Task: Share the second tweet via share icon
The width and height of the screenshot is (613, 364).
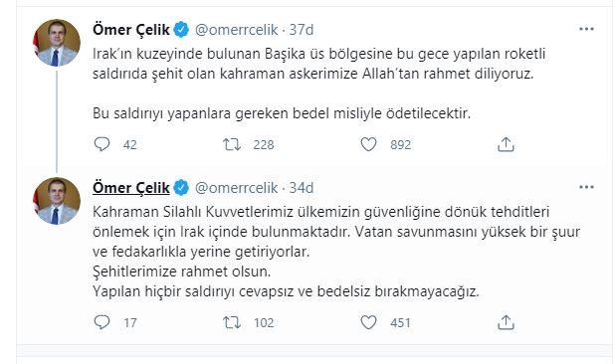Action: point(506,322)
